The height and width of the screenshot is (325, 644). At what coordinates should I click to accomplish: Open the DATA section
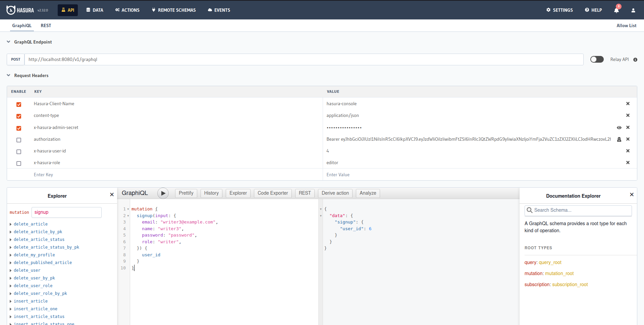pyautogui.click(x=95, y=10)
